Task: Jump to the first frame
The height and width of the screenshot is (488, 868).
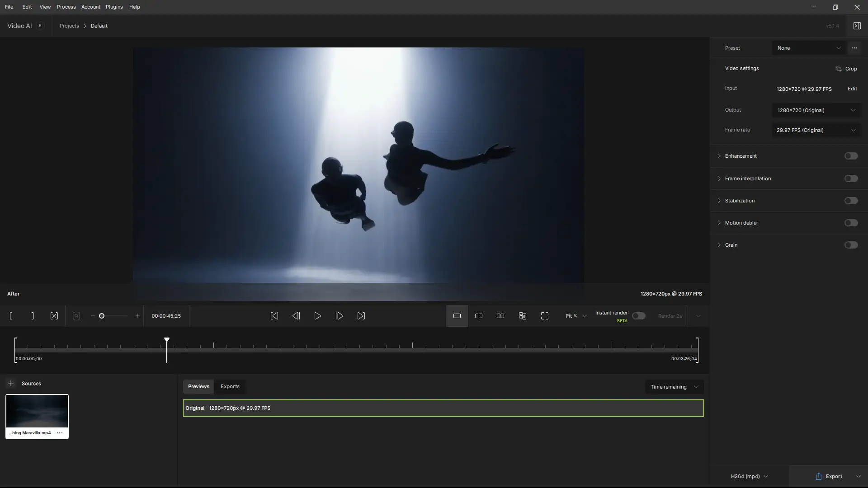Action: (274, 316)
